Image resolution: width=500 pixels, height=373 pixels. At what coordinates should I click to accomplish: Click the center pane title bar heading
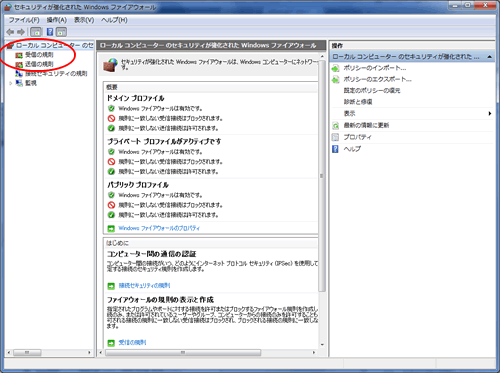(208, 45)
